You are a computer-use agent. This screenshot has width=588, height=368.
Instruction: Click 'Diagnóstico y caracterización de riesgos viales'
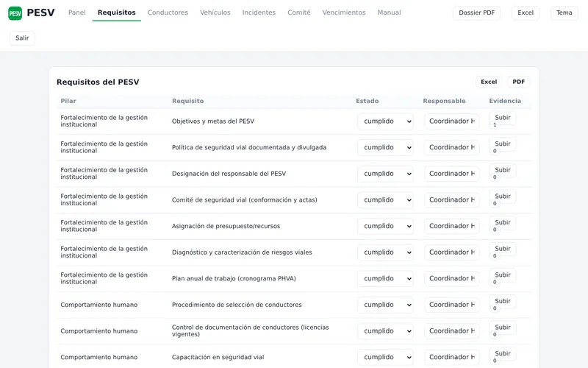point(242,252)
